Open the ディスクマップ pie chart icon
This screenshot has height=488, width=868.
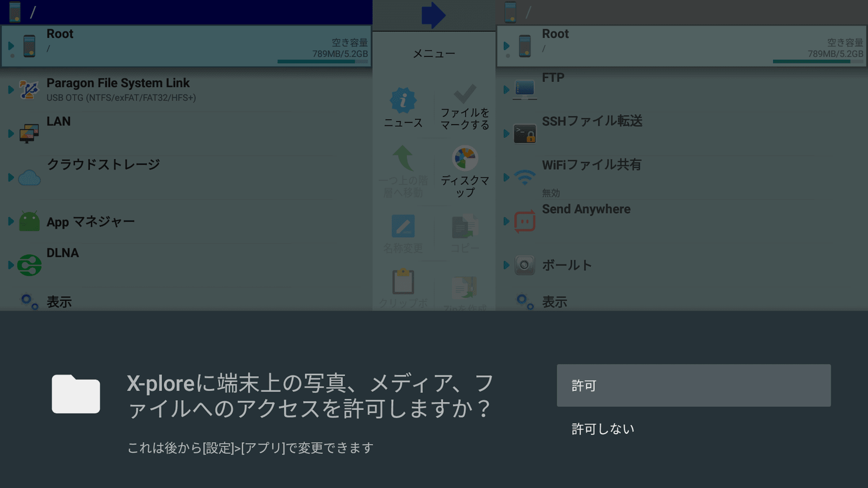coord(464,159)
